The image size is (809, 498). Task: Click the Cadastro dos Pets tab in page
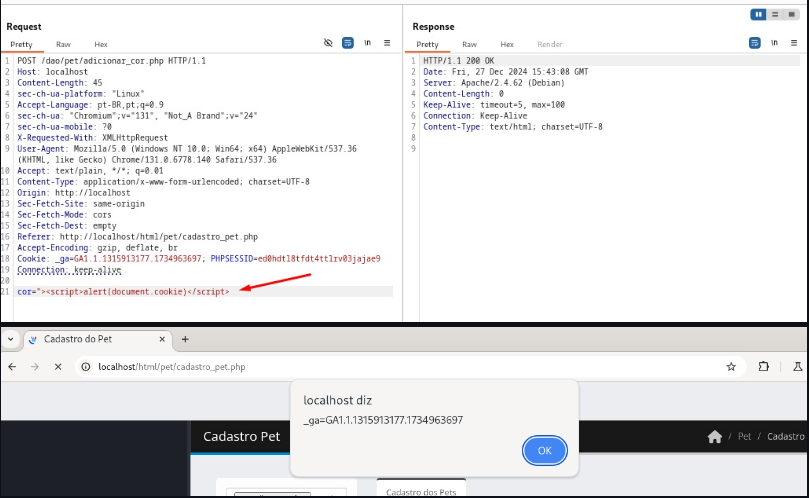[x=421, y=491]
